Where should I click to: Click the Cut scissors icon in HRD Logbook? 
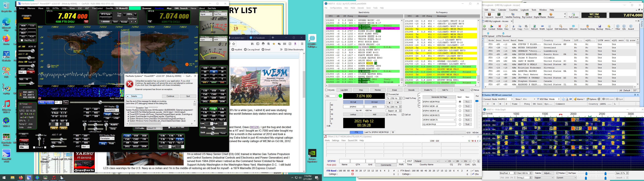coord(513,27)
